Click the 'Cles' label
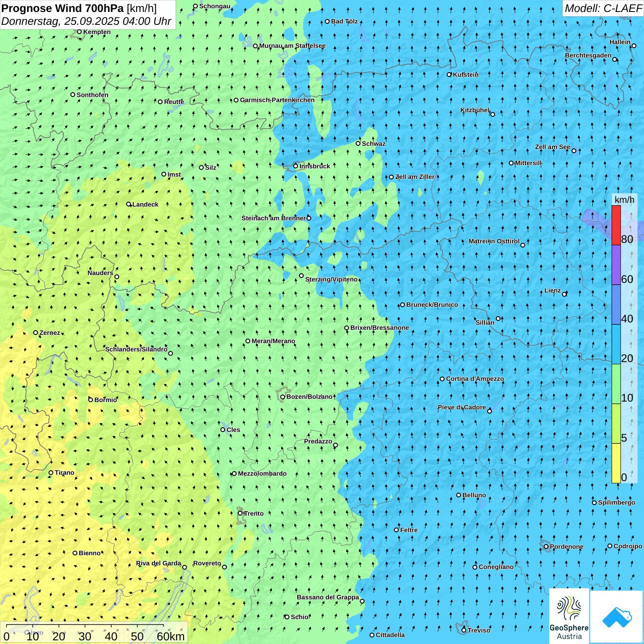The image size is (644, 644). [x=233, y=430]
